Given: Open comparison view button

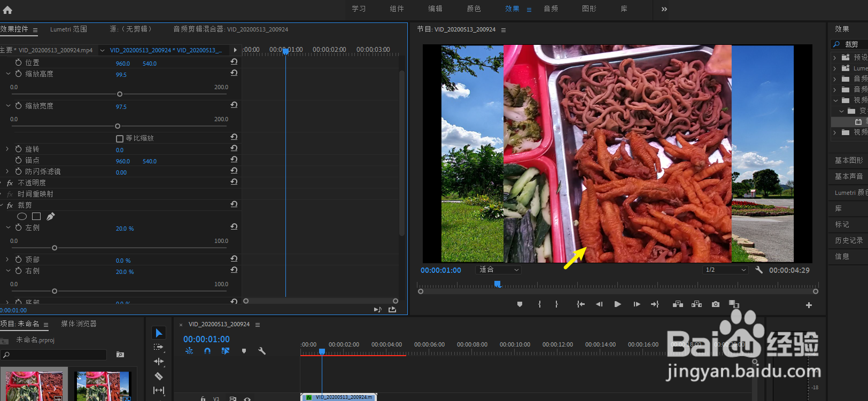Looking at the screenshot, I should point(734,304).
